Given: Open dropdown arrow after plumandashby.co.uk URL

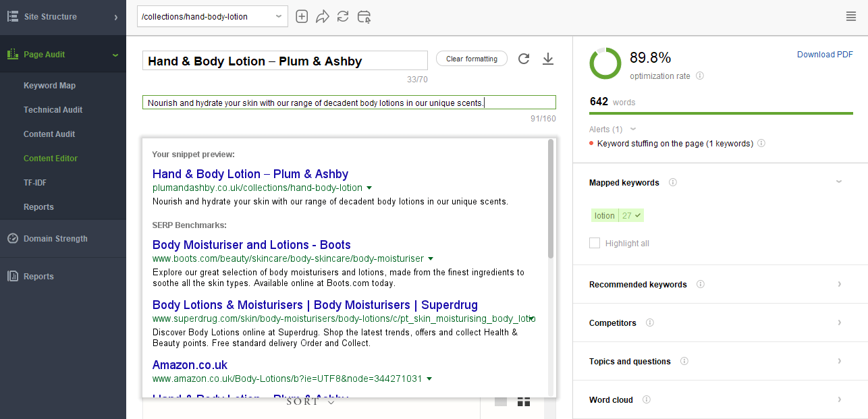Looking at the screenshot, I should click(369, 188).
